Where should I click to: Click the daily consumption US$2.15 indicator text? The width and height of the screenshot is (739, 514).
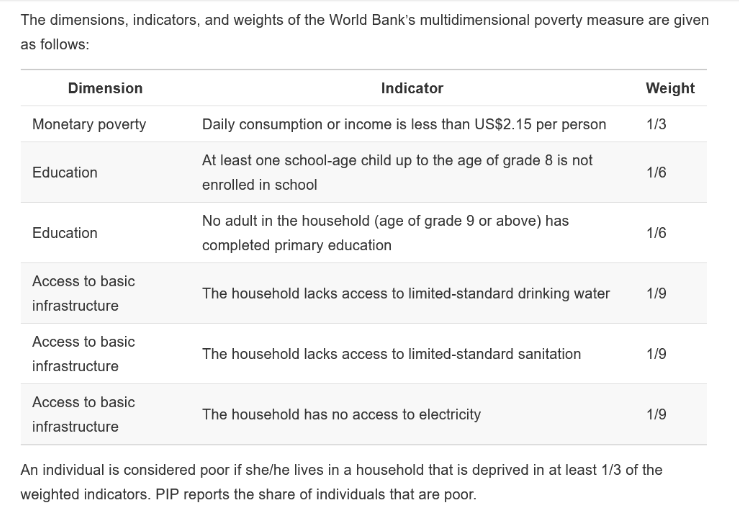404,124
